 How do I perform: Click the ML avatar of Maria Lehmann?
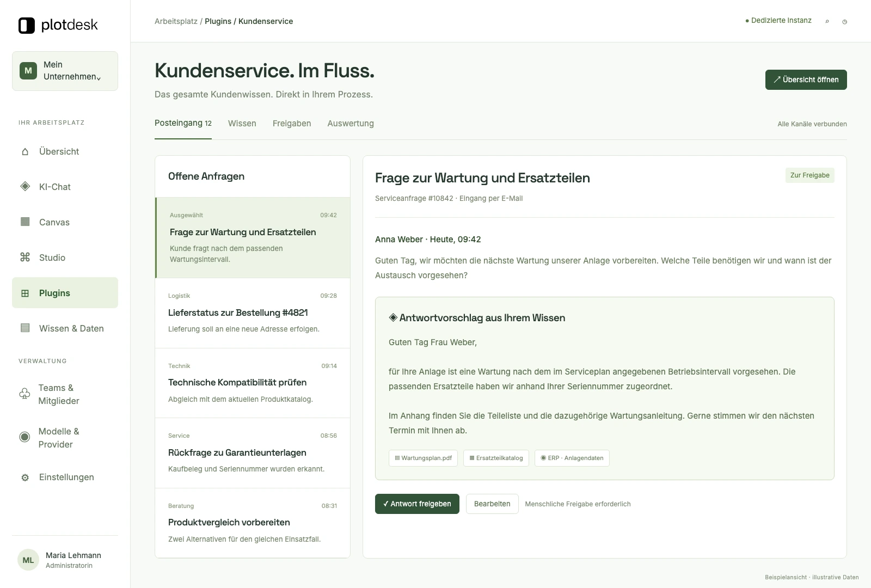28,560
